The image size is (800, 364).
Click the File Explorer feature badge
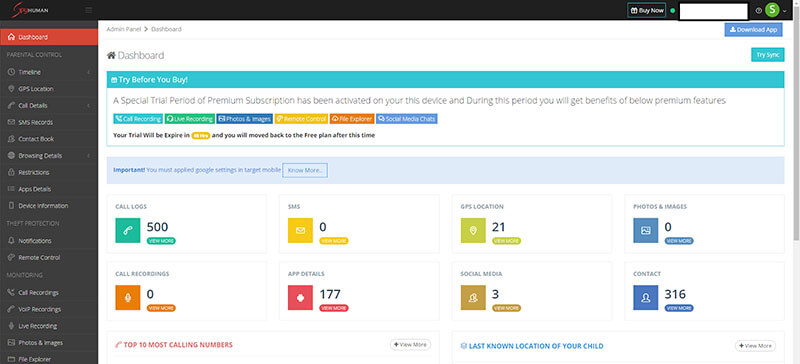[x=352, y=119]
